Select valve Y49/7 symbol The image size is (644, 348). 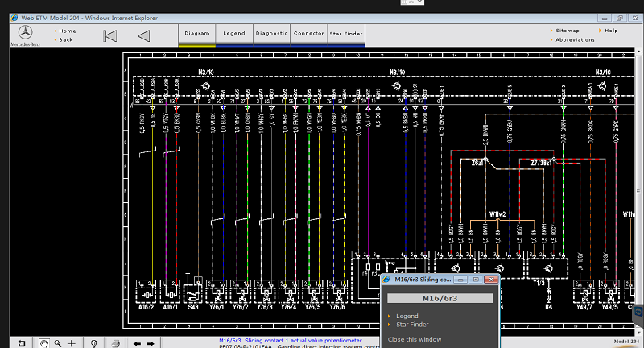click(584, 292)
